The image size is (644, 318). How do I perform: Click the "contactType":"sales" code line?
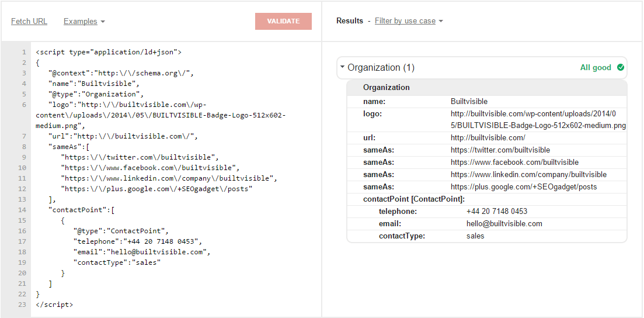[x=117, y=262]
